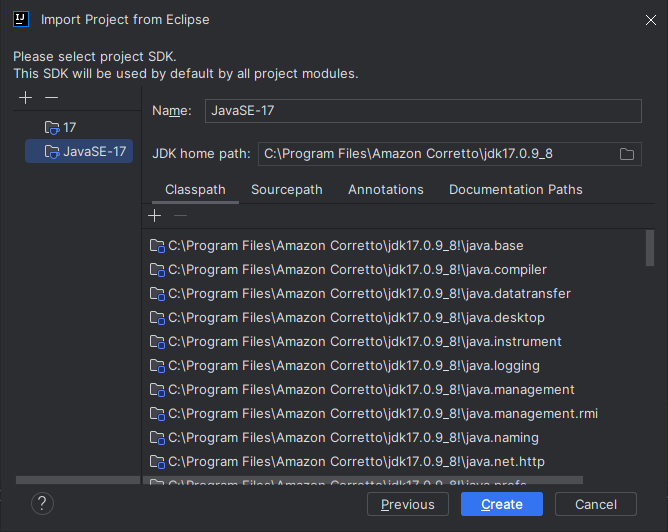Image resolution: width=668 pixels, height=532 pixels.
Task: Click the JDK folder icon beside JavaSE-17
Action: [x=52, y=151]
